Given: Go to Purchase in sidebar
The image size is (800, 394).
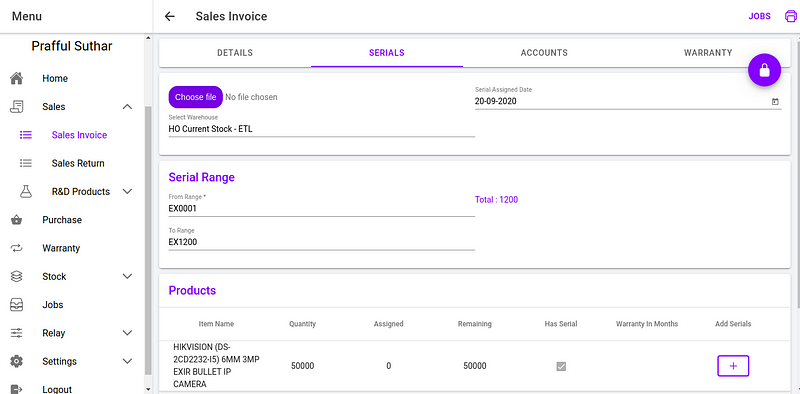Looking at the screenshot, I should pos(62,220).
